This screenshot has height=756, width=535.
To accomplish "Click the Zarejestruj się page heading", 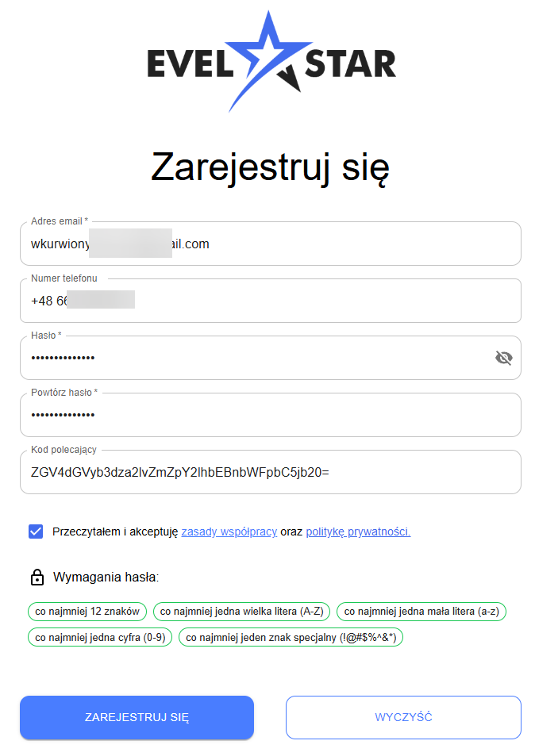I will [270, 167].
